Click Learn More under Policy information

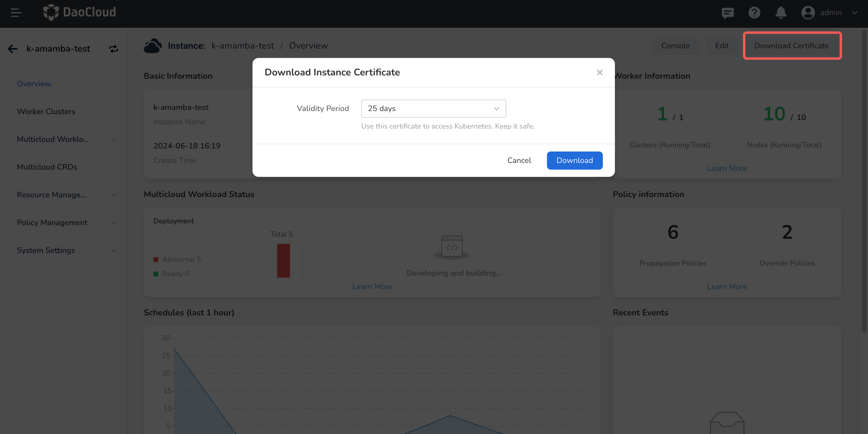coord(727,286)
